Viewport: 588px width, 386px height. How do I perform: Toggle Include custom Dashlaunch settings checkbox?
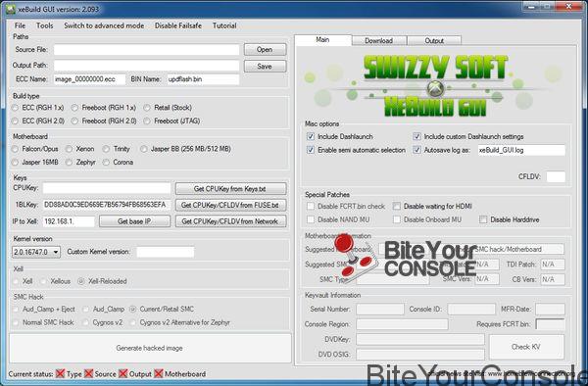(416, 136)
